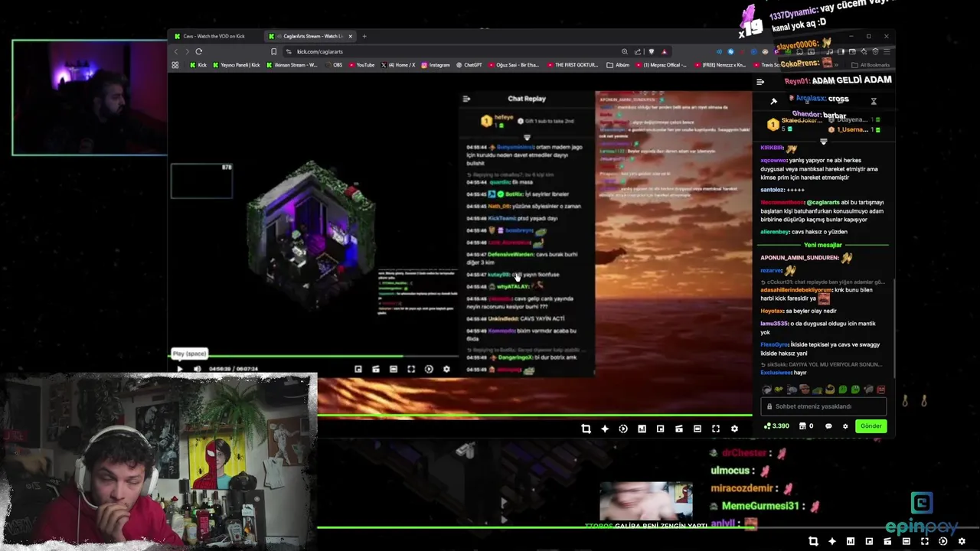Open the epinpay logo
Screen dimensions: 980x551
click(x=921, y=515)
